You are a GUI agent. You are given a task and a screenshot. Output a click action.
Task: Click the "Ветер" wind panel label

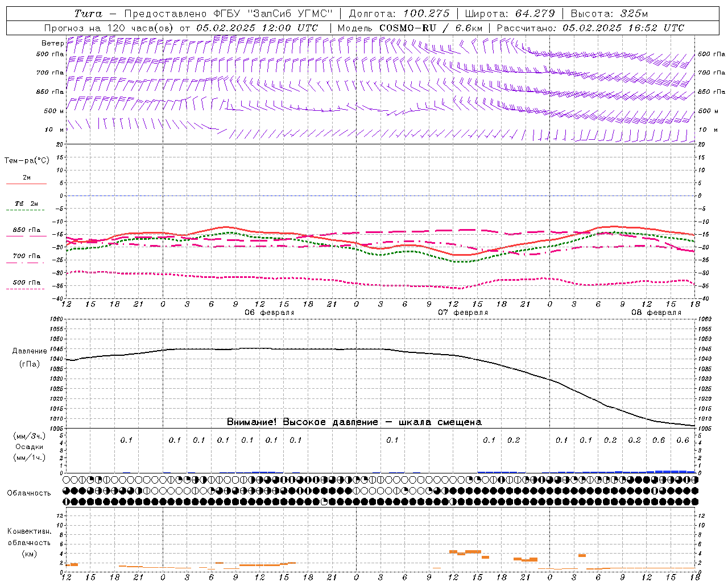[52, 43]
